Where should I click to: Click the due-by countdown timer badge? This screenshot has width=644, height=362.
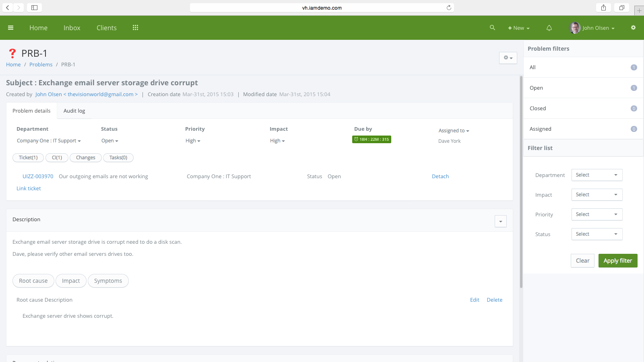pyautogui.click(x=372, y=139)
